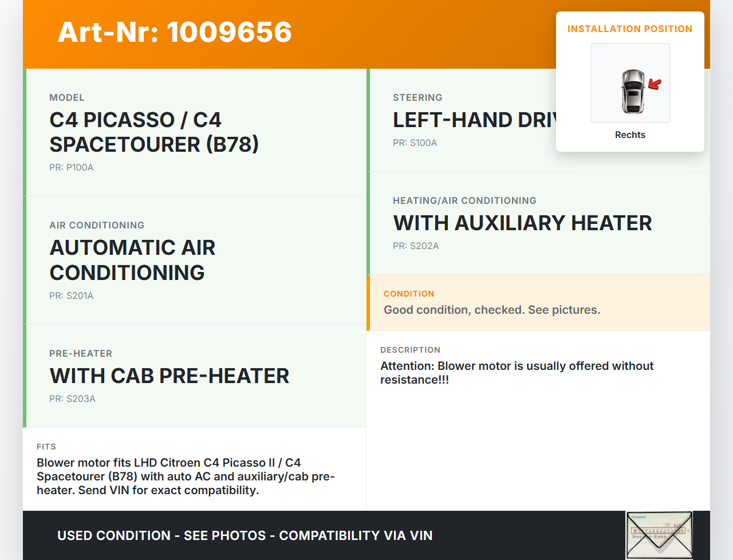The width and height of the screenshot is (733, 560).
Task: Click the PR: S202A code
Action: point(416,246)
